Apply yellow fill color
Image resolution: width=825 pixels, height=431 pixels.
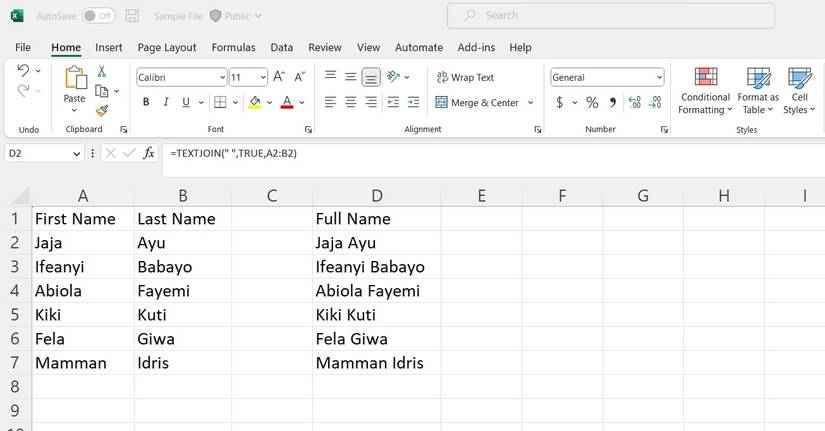pos(255,102)
